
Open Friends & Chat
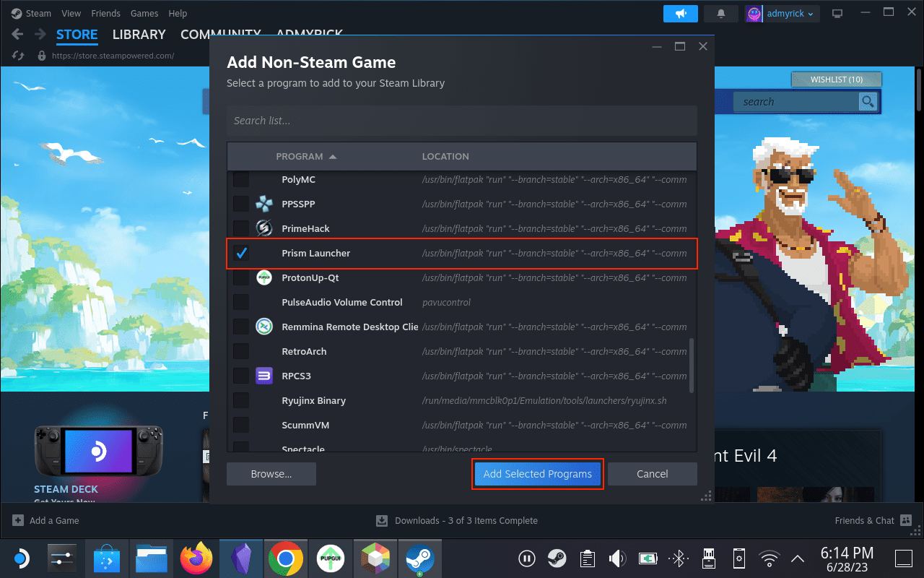point(873,520)
